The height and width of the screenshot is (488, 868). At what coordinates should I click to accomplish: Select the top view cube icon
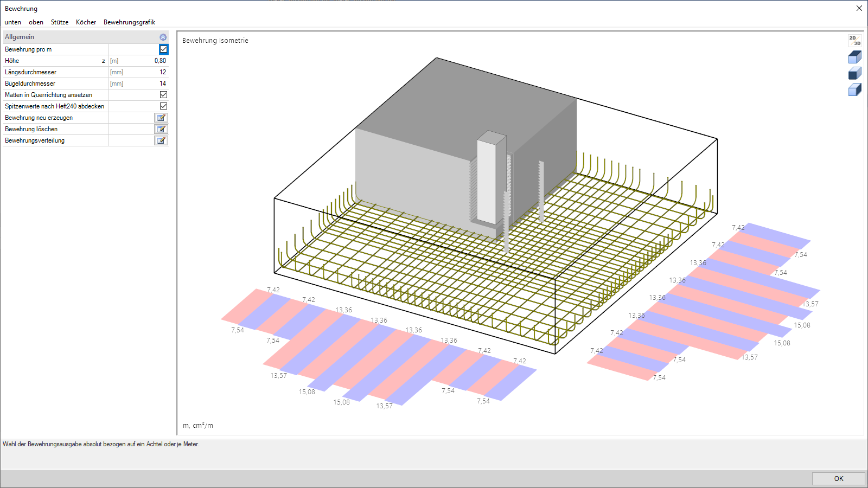coord(854,57)
